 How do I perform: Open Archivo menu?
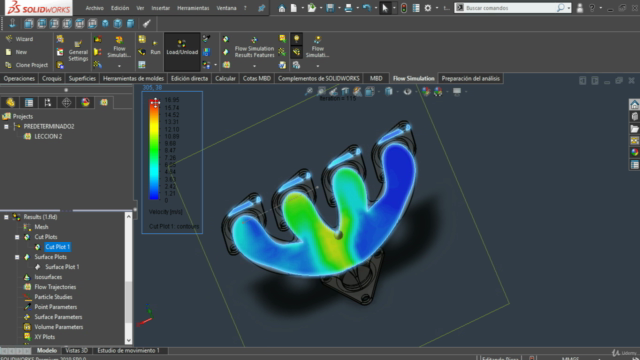(94, 8)
